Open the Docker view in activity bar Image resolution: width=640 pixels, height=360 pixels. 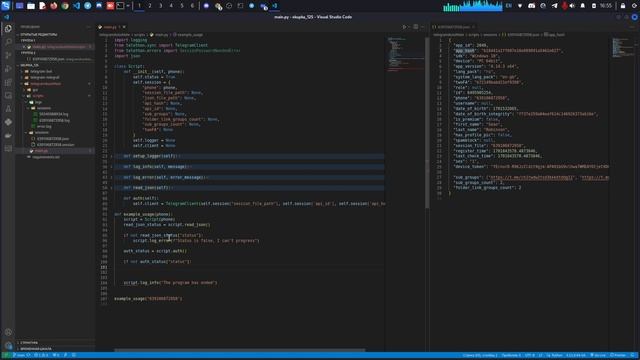(x=8, y=136)
